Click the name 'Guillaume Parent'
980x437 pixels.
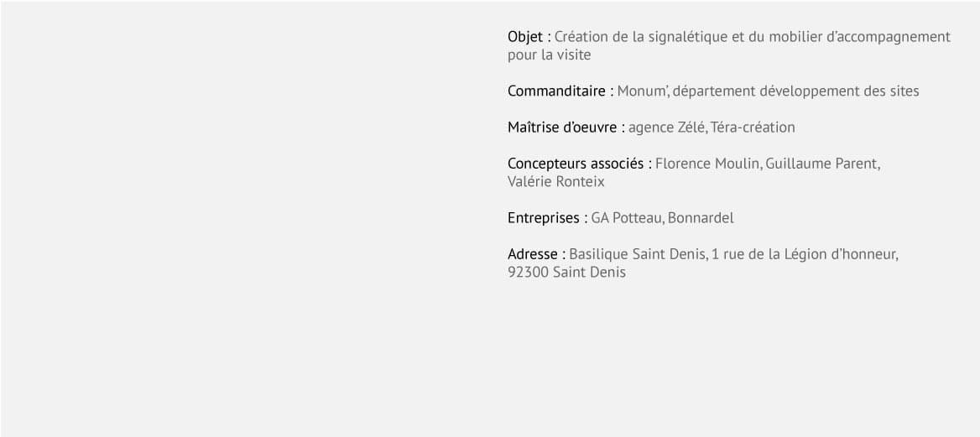click(x=821, y=164)
